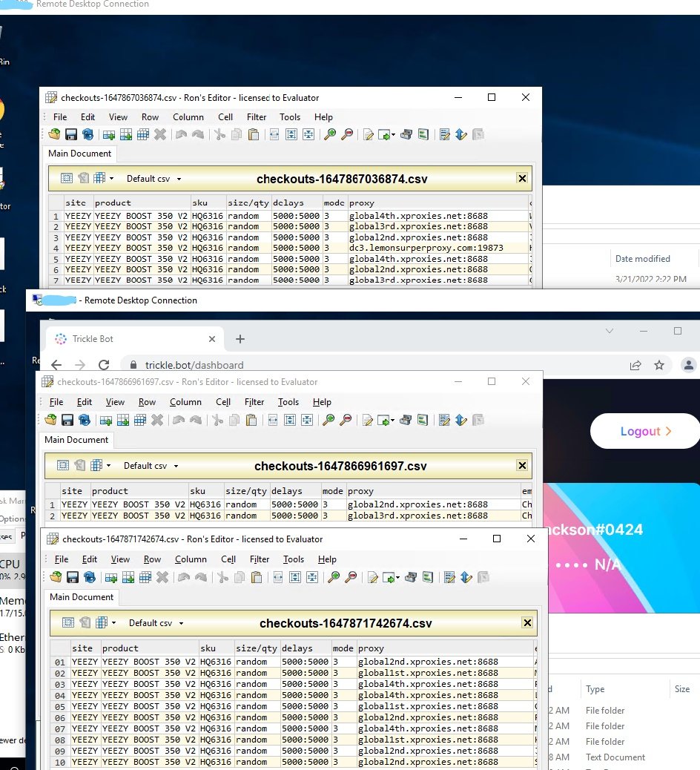The height and width of the screenshot is (770, 700).
Task: Open Help menu in checkouts-1647871742674 window
Action: tap(327, 559)
